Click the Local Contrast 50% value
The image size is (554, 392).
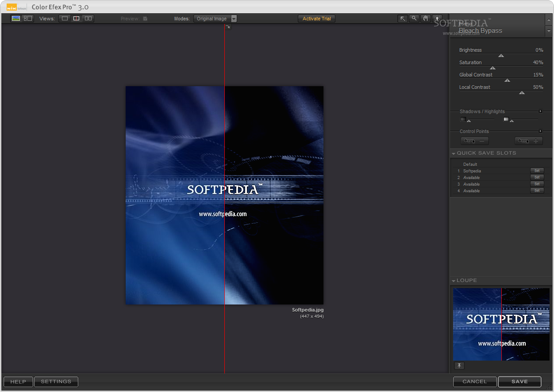coord(538,87)
